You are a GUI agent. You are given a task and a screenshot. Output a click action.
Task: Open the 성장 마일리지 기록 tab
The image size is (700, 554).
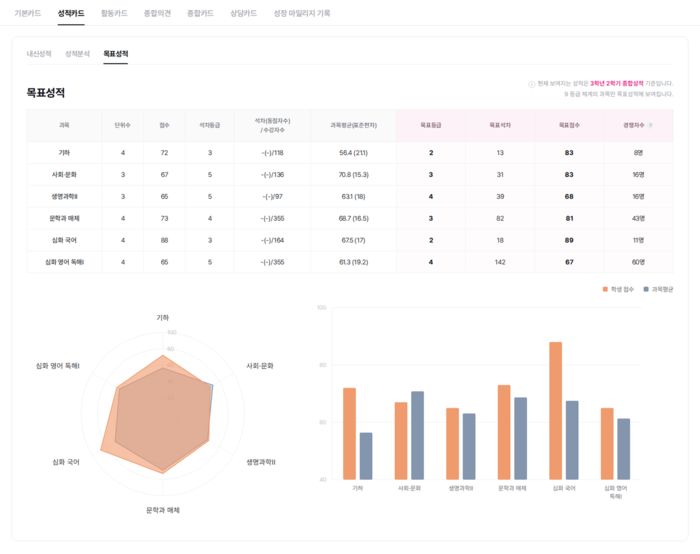click(x=302, y=13)
